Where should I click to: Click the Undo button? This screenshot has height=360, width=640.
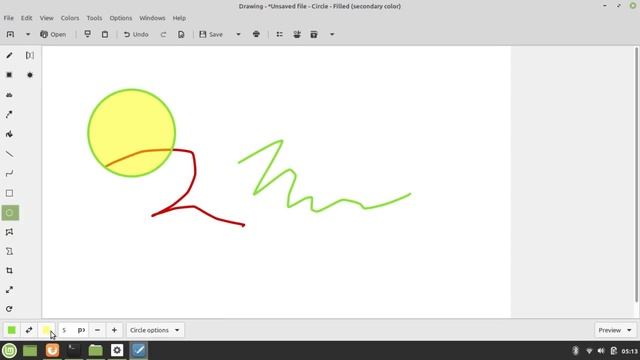(136, 34)
